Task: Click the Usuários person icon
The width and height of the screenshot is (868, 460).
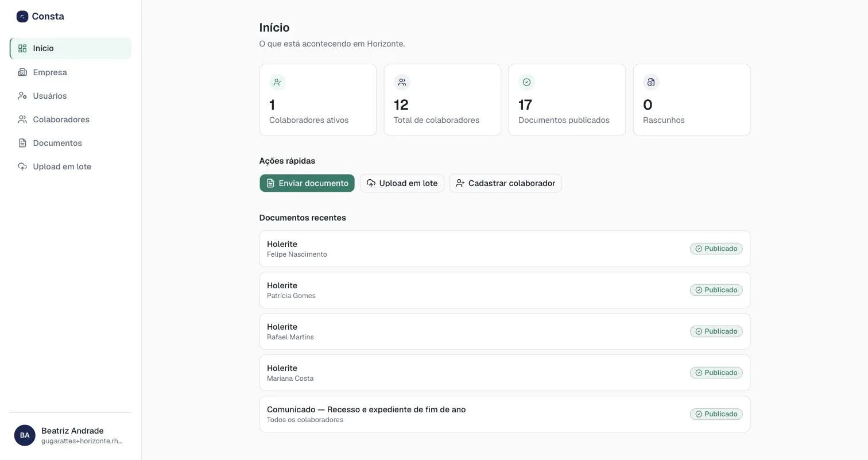Action: tap(22, 96)
